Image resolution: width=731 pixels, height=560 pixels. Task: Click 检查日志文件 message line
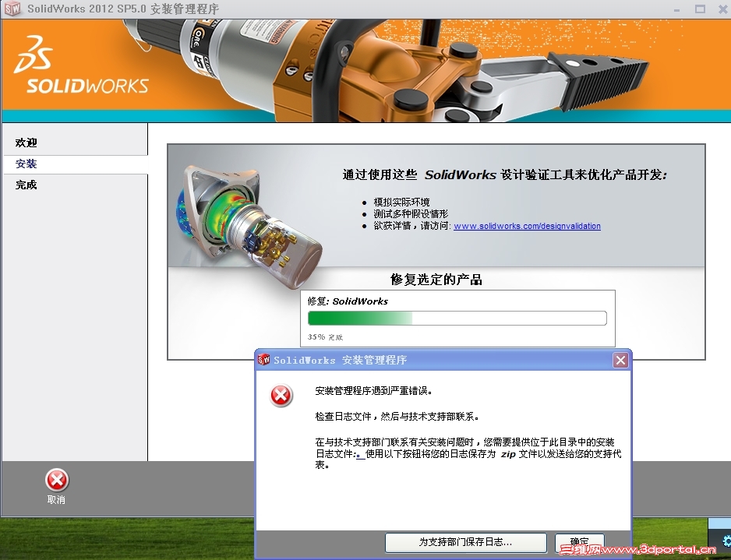(x=397, y=417)
